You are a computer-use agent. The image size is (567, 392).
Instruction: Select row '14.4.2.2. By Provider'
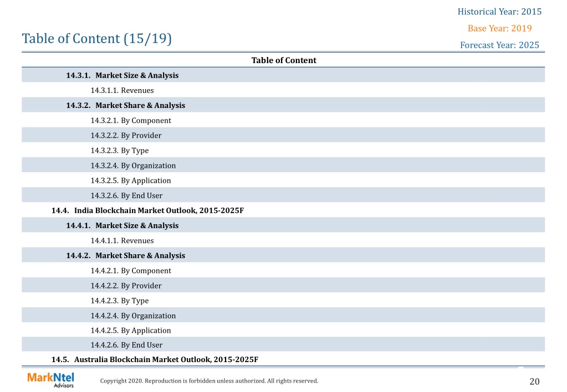point(283,285)
